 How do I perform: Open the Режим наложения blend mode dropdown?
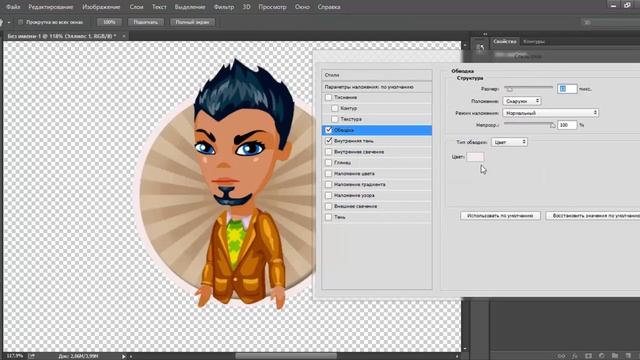[x=551, y=113]
